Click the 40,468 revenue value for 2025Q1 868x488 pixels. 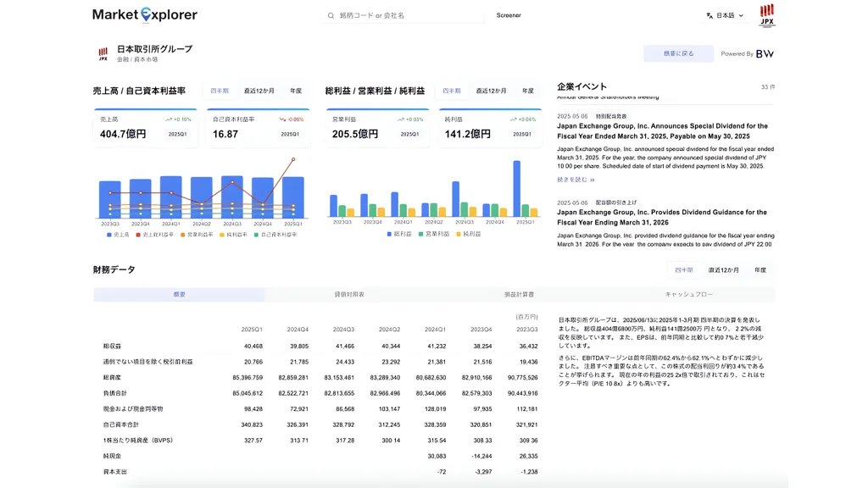pos(253,347)
